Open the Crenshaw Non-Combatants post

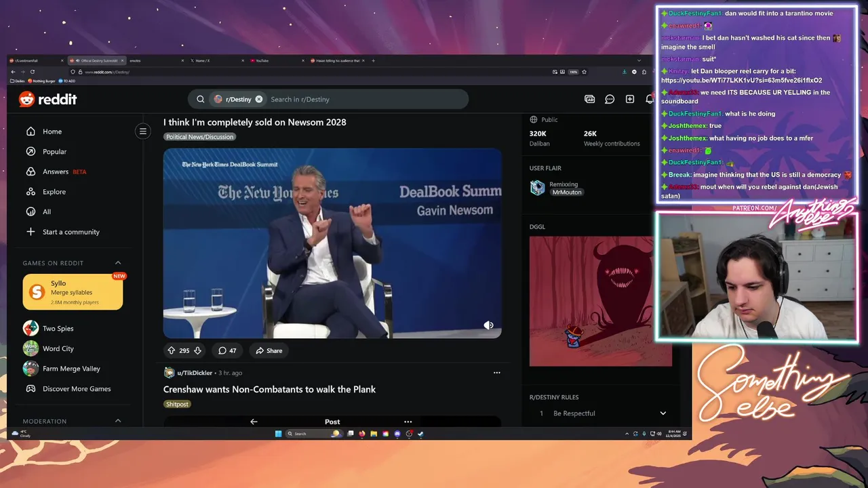point(269,389)
